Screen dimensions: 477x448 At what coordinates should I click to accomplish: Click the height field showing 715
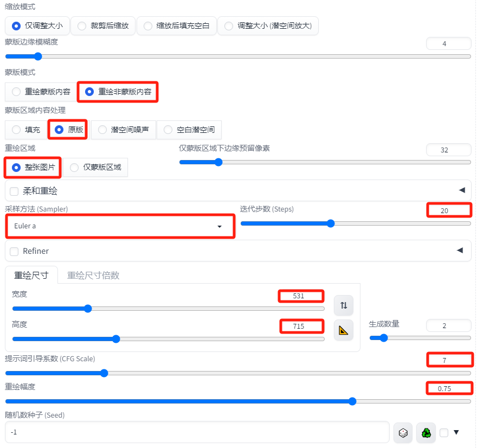[x=301, y=327]
